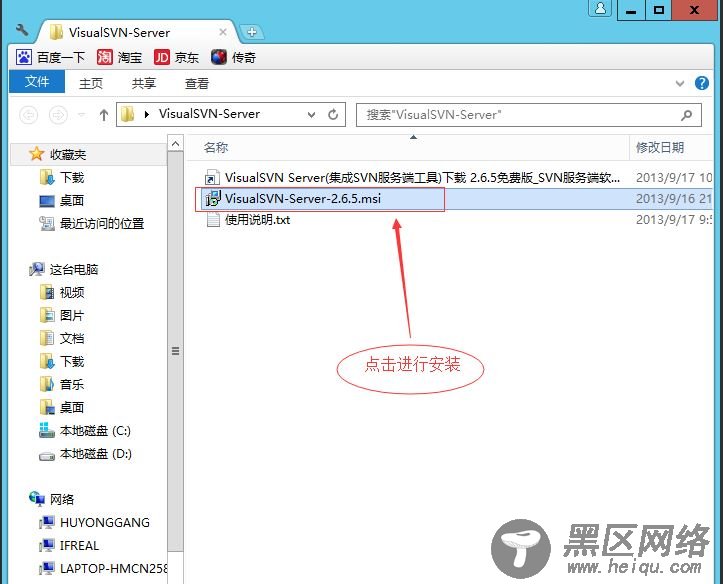Image resolution: width=723 pixels, height=584 pixels.
Task: Switch to the 共享 ribbon tab
Action: click(144, 83)
